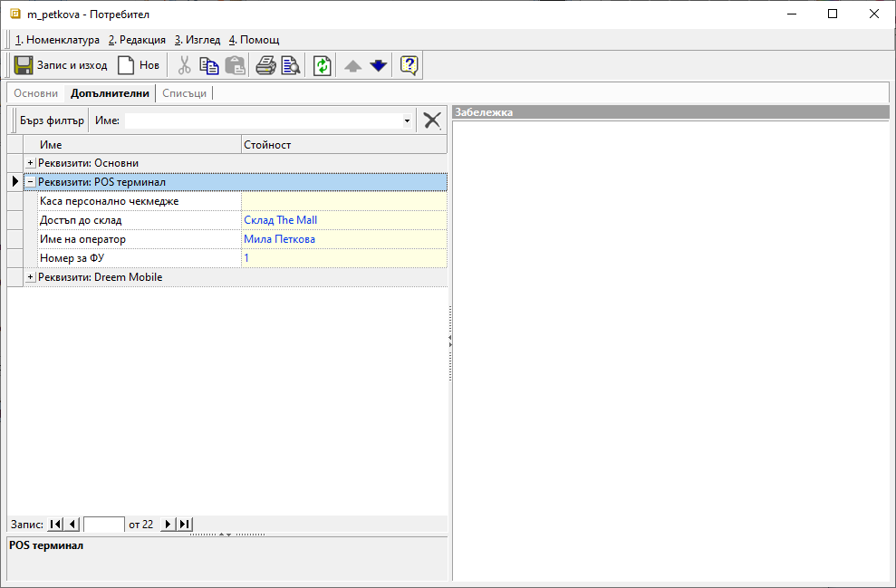Open the 'Име:' filter dropdown arrow
This screenshot has width=896, height=588.
pos(407,120)
